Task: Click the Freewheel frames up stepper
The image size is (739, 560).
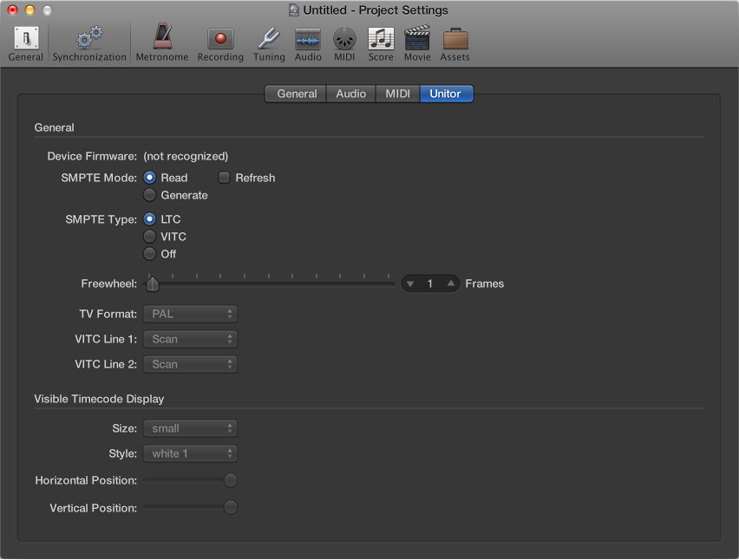Action: (449, 283)
